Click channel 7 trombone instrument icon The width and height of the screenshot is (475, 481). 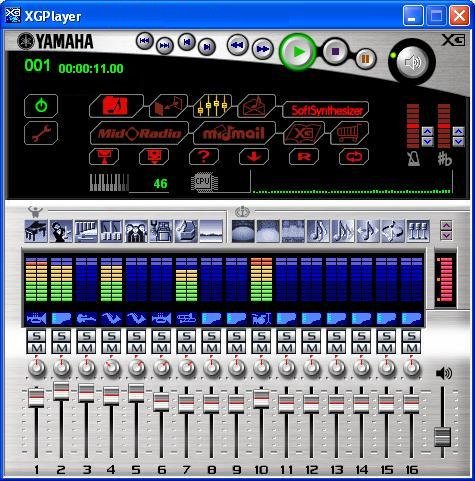pyautogui.click(x=186, y=319)
